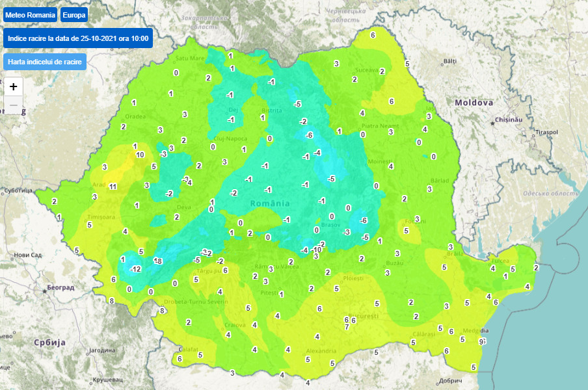Click the România country label
588x390 pixels.
click(x=270, y=203)
